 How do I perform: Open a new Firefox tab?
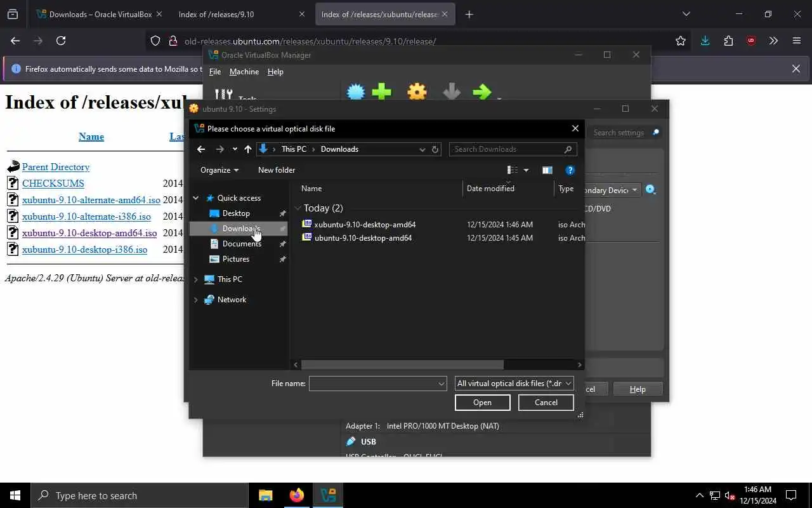point(469,14)
